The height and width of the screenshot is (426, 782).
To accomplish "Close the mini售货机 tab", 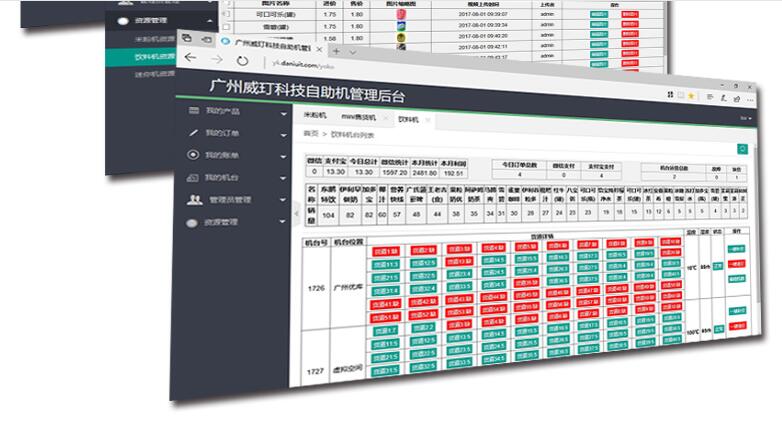I will click(x=385, y=119).
